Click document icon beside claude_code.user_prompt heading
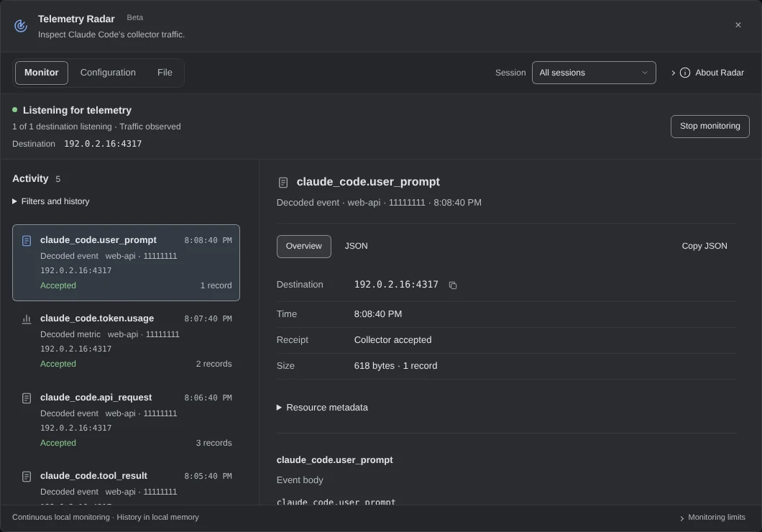The width and height of the screenshot is (762, 532). coord(283,183)
